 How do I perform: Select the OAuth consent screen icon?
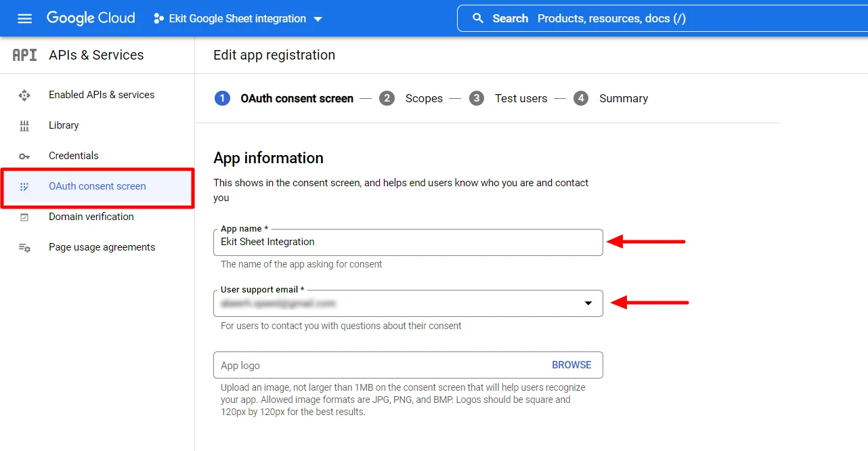(x=24, y=186)
